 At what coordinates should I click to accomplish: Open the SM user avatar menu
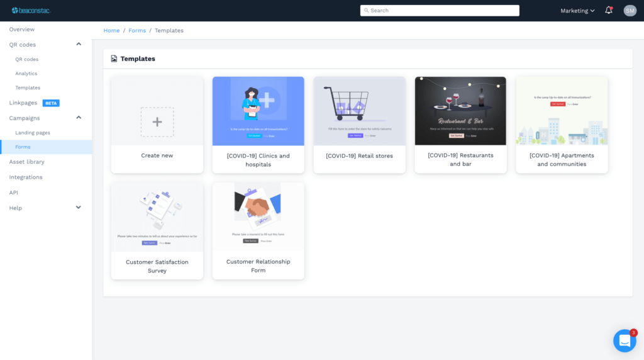click(x=630, y=11)
